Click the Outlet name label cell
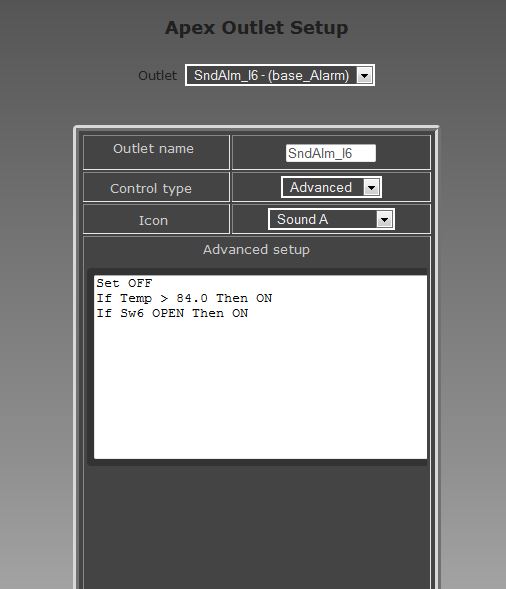The height and width of the screenshot is (589, 506). (x=156, y=152)
